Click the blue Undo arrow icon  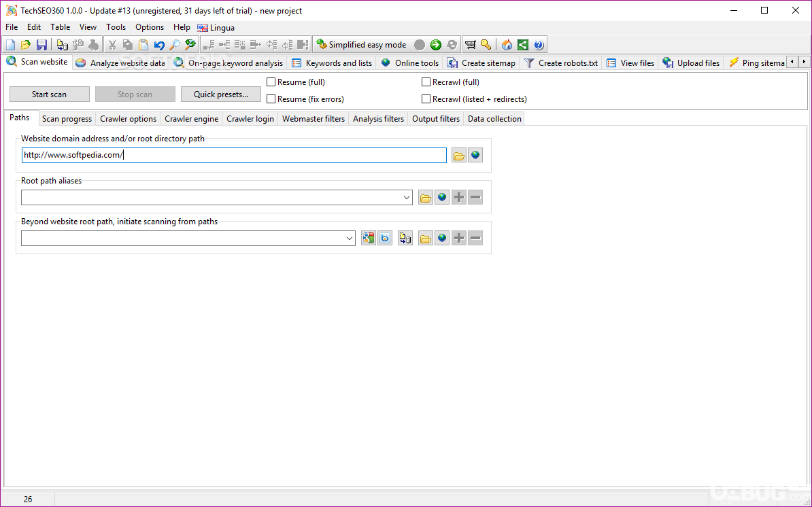[159, 45]
